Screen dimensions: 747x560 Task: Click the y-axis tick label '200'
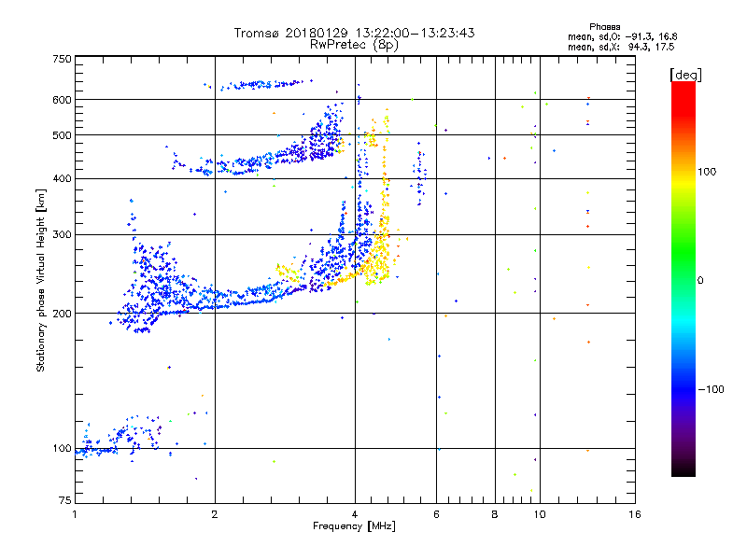[x=62, y=314]
